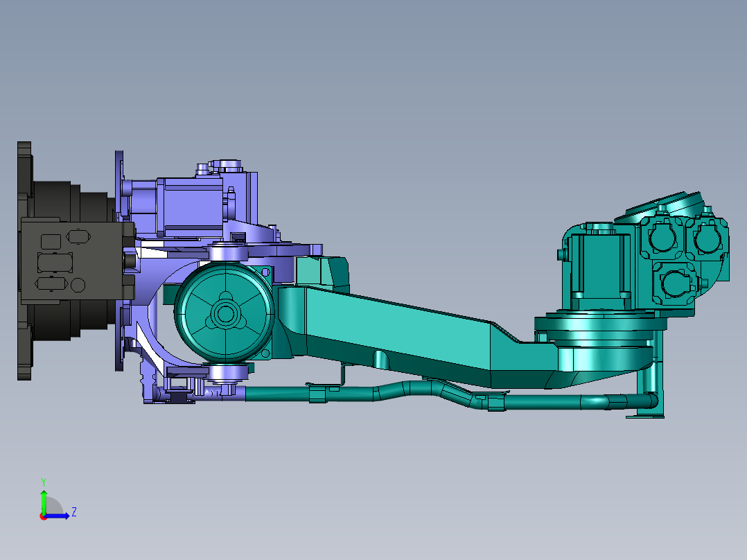Select the dark gray connector box on base
747x560 pixels.
pos(71,260)
